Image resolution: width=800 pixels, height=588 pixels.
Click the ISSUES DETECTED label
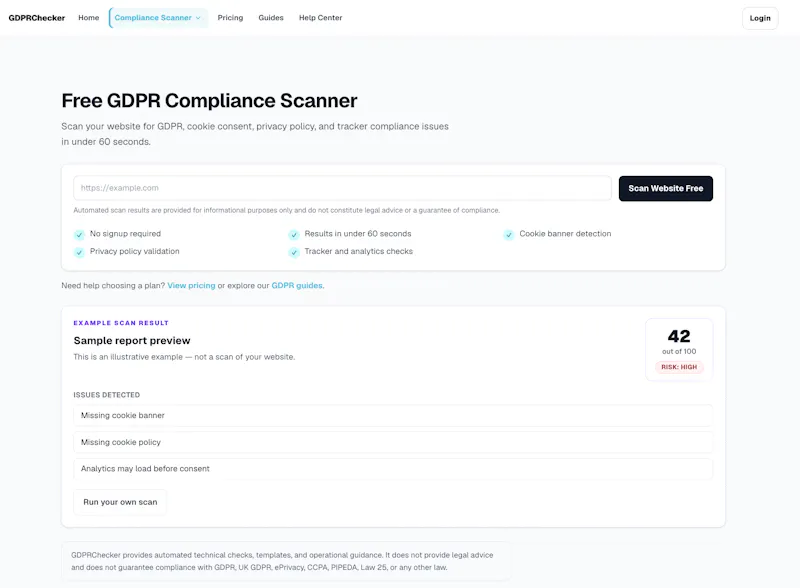pos(107,395)
